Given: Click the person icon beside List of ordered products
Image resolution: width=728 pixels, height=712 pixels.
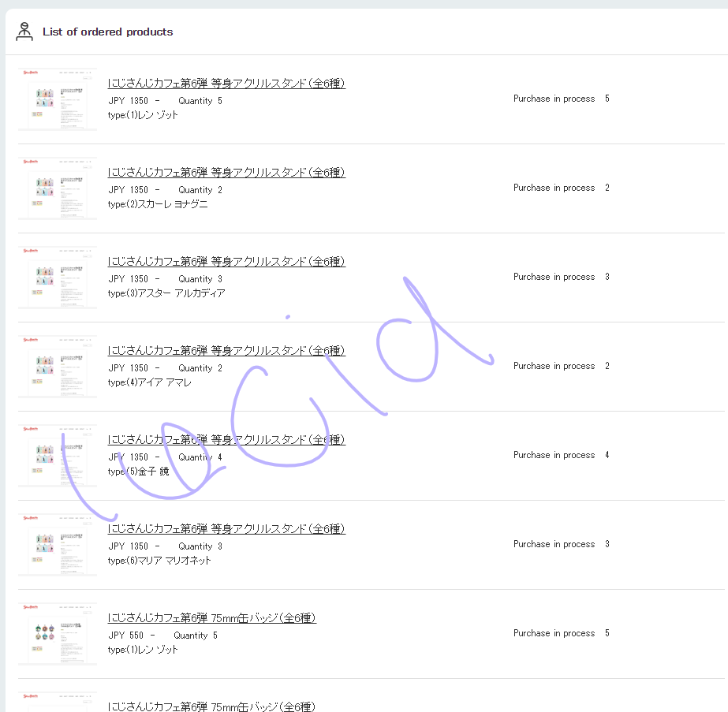Looking at the screenshot, I should (x=24, y=32).
